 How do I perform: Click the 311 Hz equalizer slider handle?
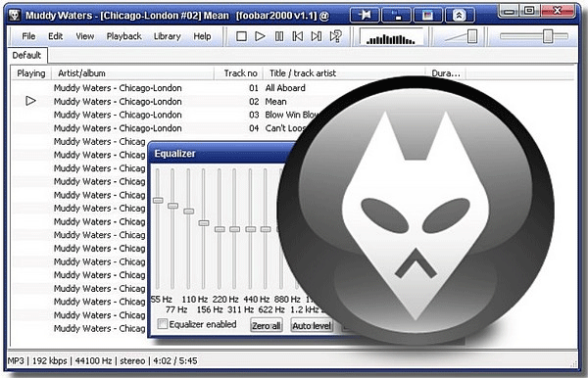[x=235, y=229]
